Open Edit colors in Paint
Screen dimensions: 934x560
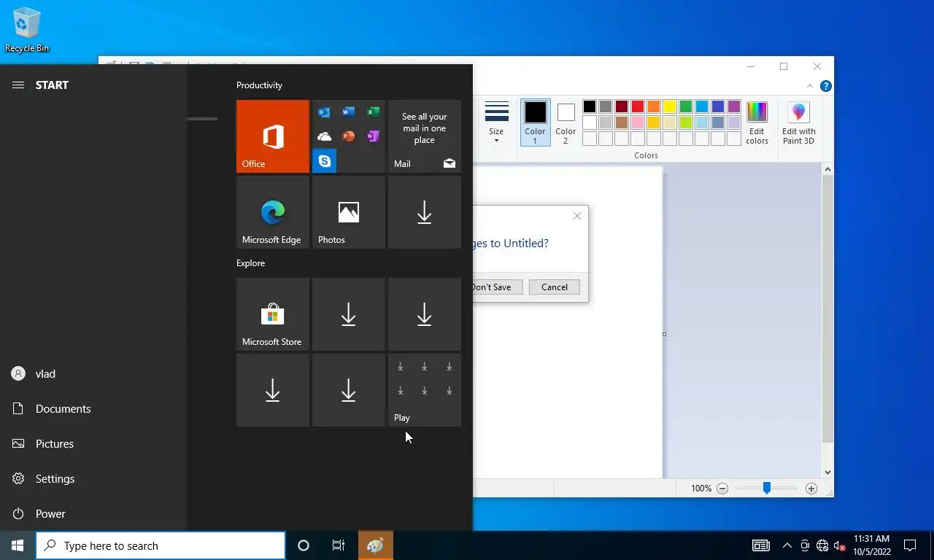pos(757,123)
